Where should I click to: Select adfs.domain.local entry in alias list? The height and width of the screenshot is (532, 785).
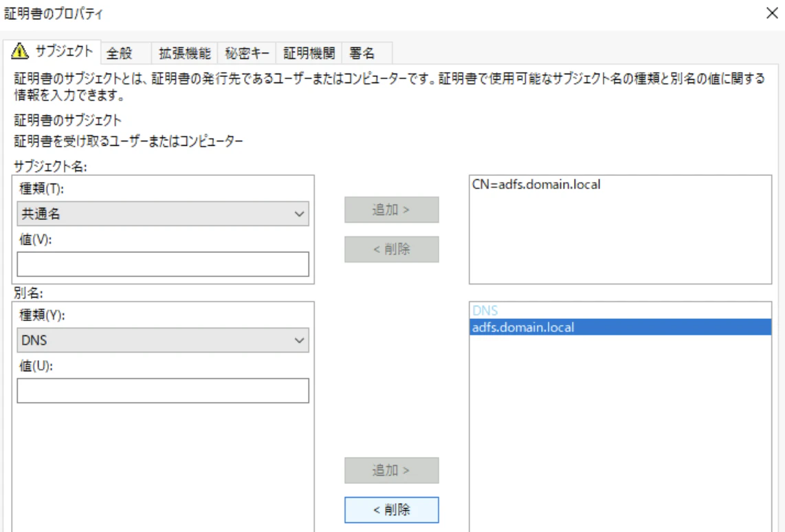(x=620, y=327)
